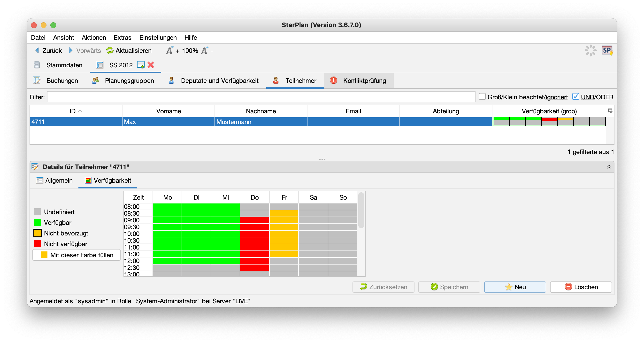
Task: Click the decrease font size icon
Action: [x=205, y=51]
